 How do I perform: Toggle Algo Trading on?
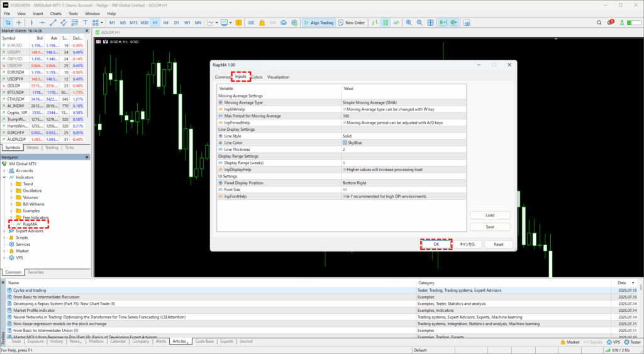(319, 23)
